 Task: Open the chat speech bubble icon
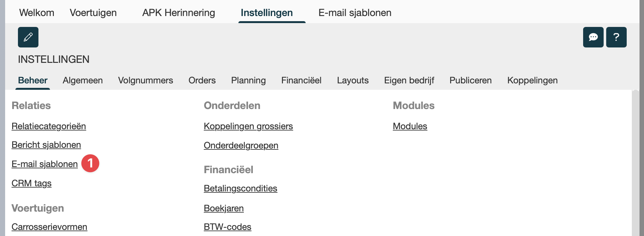[593, 37]
